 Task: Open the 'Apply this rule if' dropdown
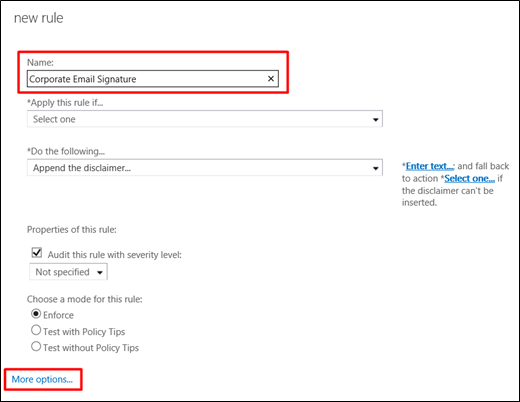(205, 119)
